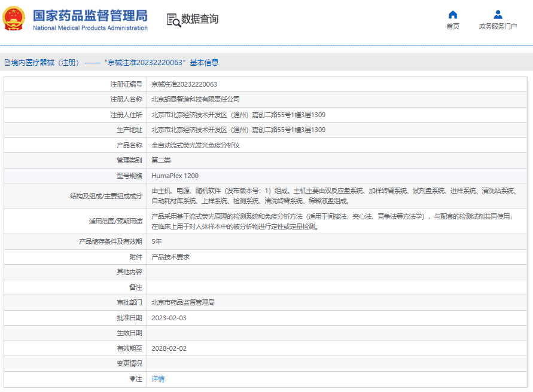Click the document icon before 境内医疗器械
Viewport: 533px width, 392px height.
7,62
